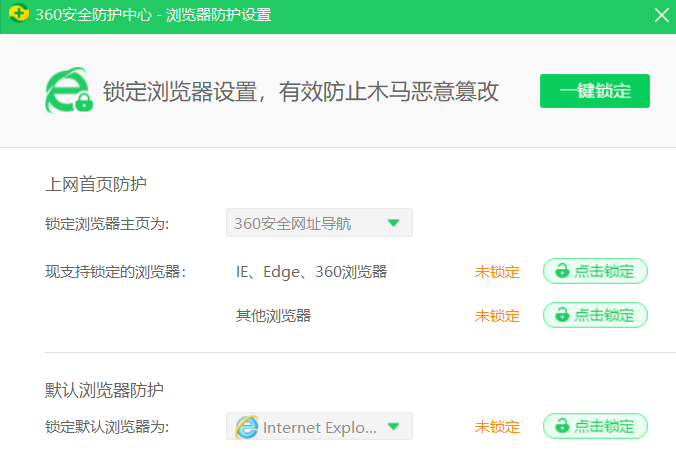The width and height of the screenshot is (676, 467).
Task: Click the 其他浏览器 text
Action: coord(273,316)
